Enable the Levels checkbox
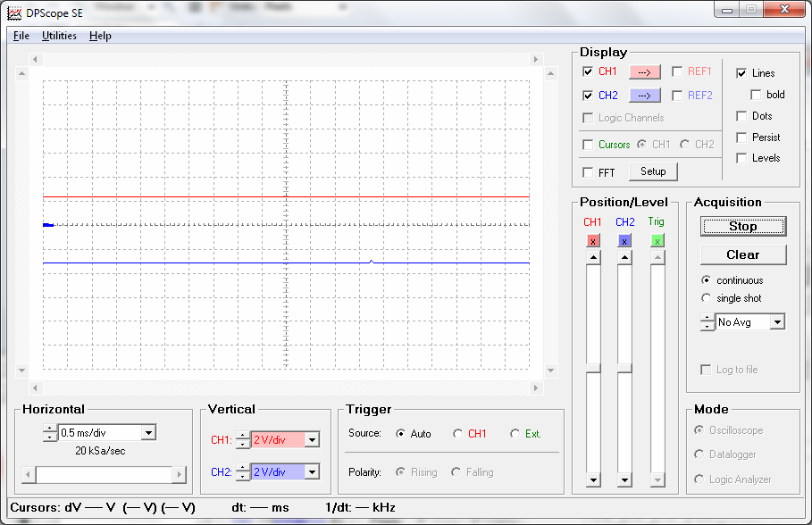This screenshot has height=525, width=812. [741, 158]
